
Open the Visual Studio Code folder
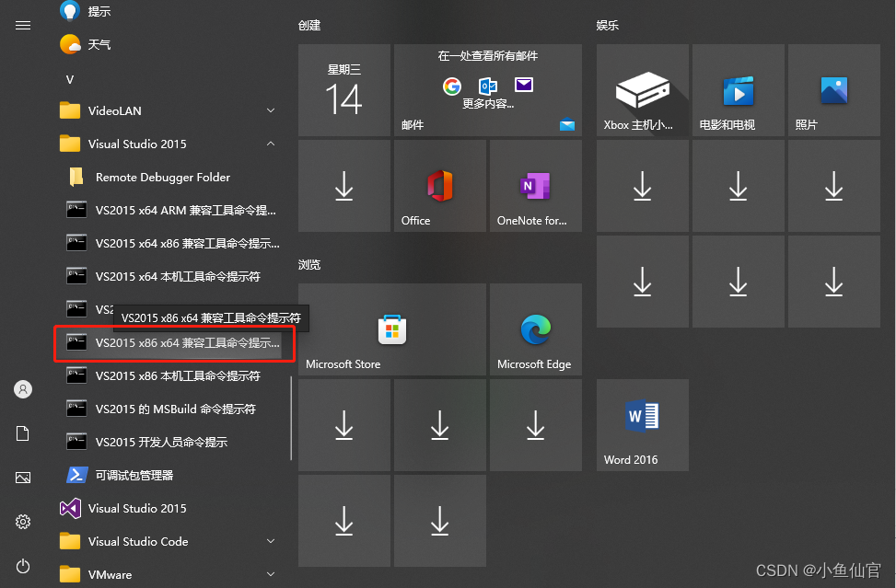click(171, 541)
